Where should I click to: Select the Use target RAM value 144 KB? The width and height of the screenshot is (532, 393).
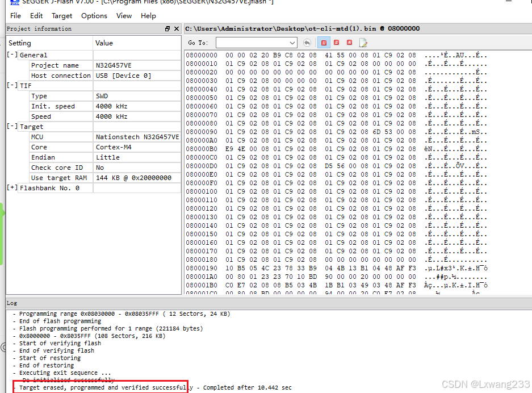(x=133, y=178)
